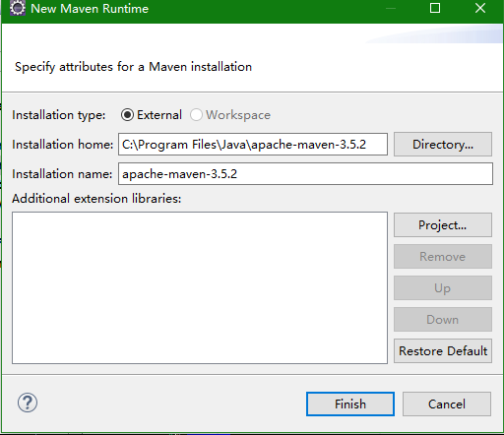Select the Workspace installation type
The width and height of the screenshot is (504, 435).
click(230, 115)
